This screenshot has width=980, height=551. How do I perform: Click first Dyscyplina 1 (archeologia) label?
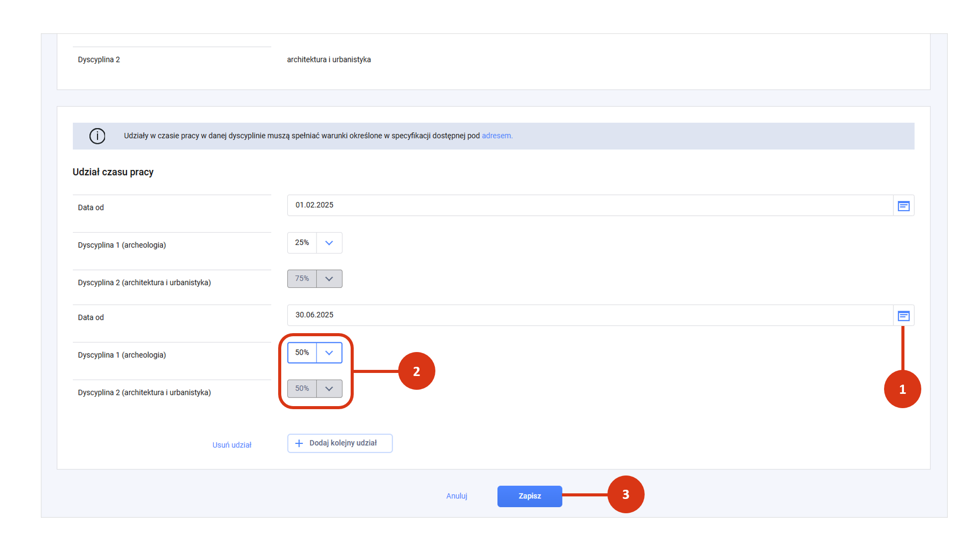(x=122, y=245)
